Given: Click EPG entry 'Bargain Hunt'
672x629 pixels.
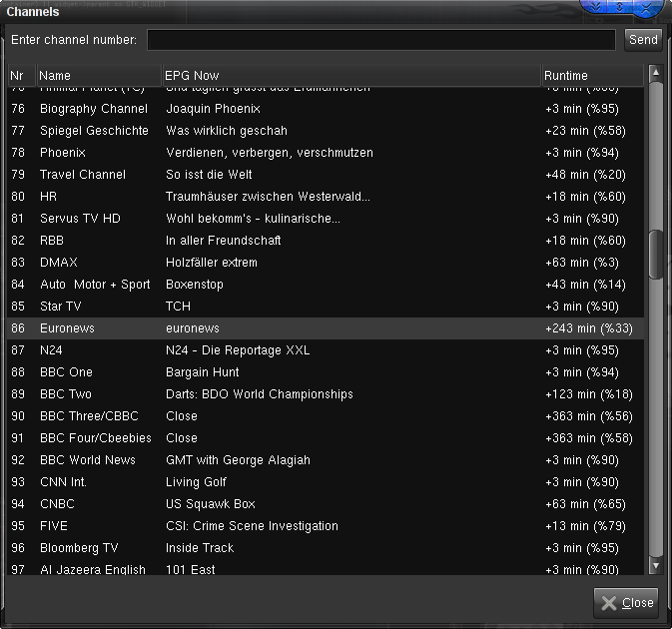Looking at the screenshot, I should coord(203,372).
